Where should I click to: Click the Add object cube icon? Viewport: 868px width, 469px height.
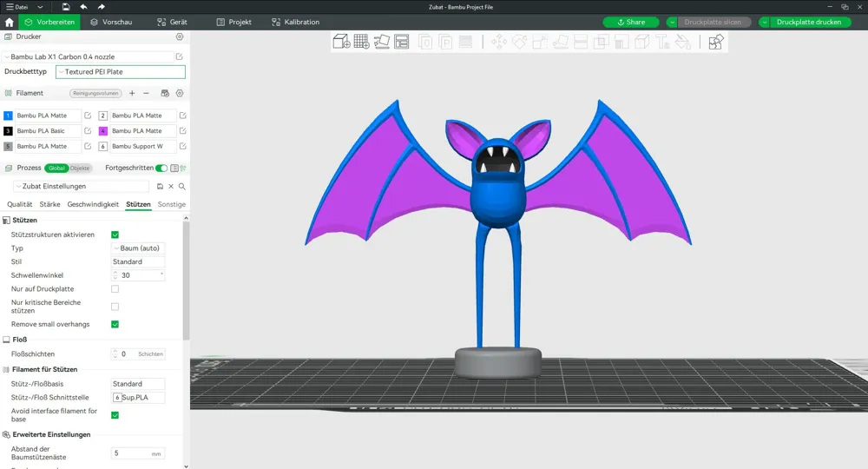click(x=341, y=42)
